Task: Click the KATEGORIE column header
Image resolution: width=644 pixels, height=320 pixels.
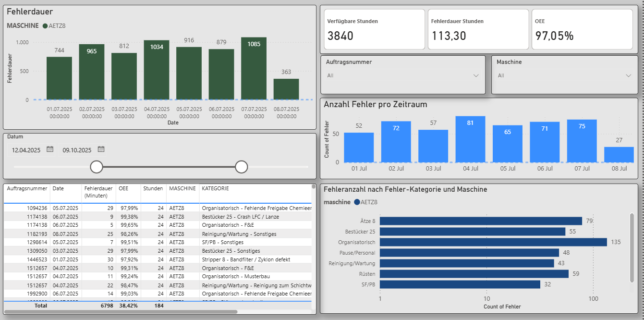Action: click(x=215, y=189)
